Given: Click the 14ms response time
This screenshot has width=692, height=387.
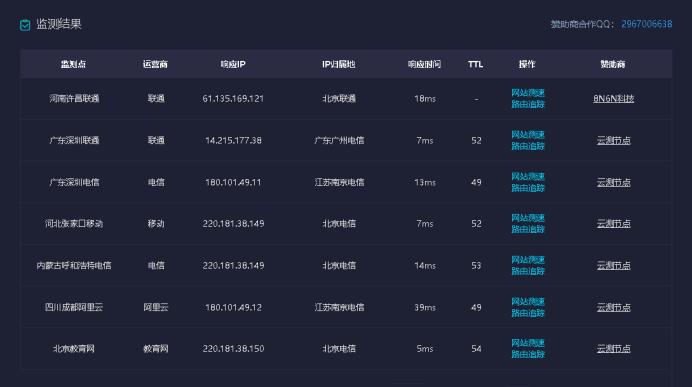Looking at the screenshot, I should coord(425,266).
